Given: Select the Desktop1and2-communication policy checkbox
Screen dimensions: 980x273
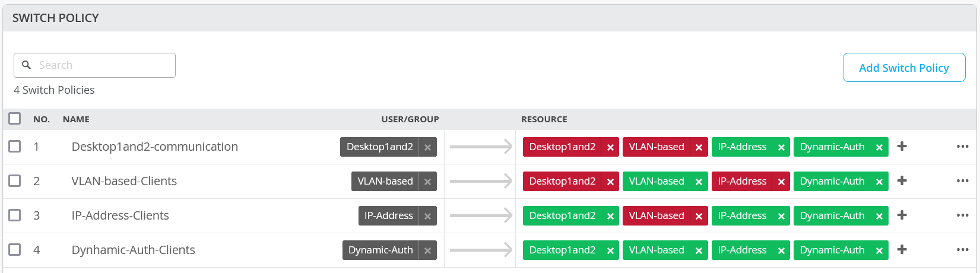Looking at the screenshot, I should pos(15,146).
